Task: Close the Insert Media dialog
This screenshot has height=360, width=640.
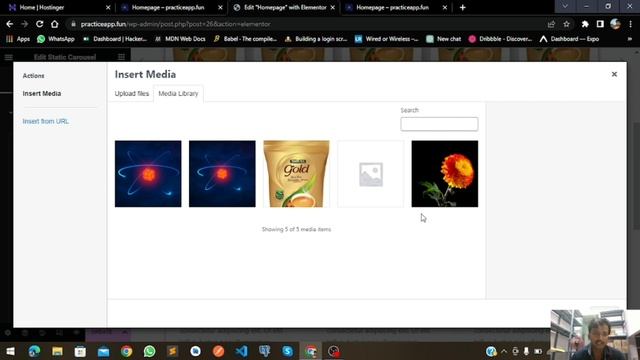Action: [x=614, y=74]
